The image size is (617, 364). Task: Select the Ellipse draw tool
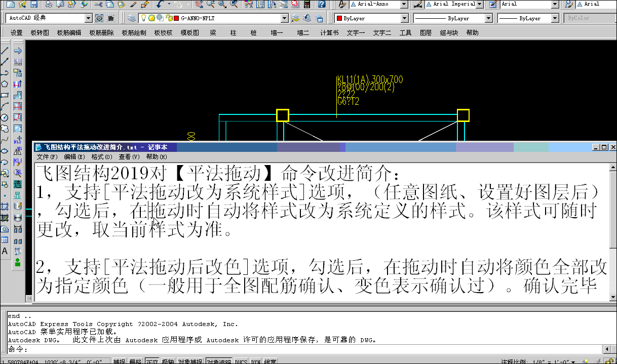coord(5,151)
